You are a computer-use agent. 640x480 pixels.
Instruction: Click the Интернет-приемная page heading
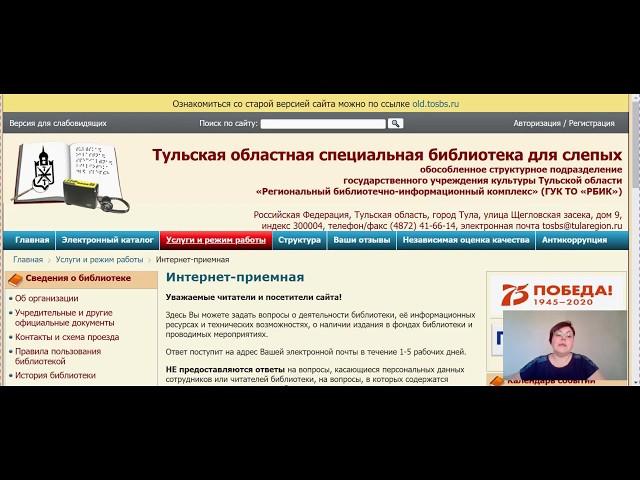[235, 277]
